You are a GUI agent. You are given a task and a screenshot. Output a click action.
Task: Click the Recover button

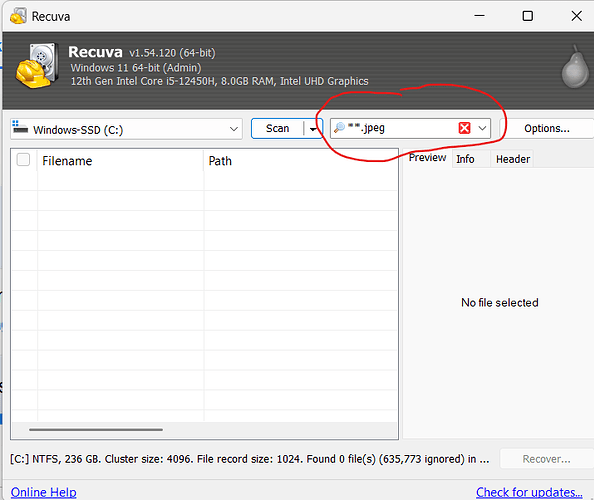[x=546, y=459]
